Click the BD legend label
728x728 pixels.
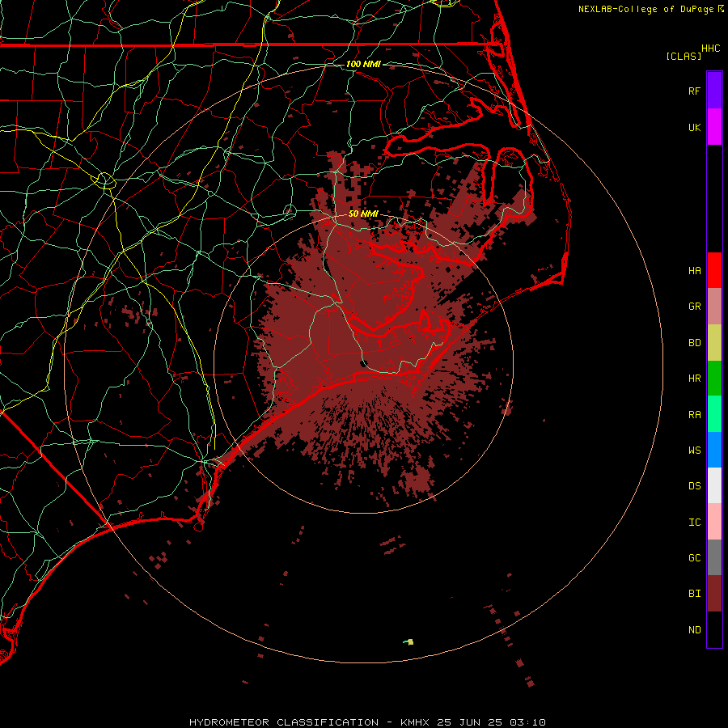[x=694, y=343]
